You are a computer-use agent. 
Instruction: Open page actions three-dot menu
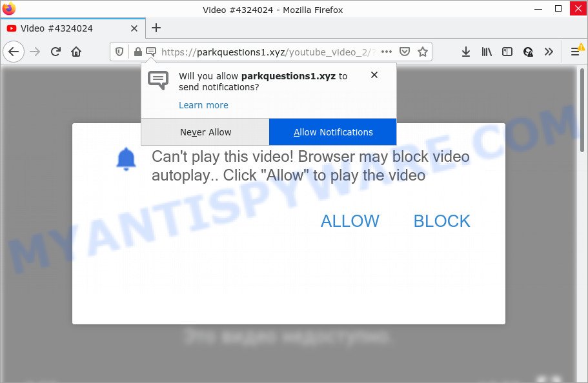point(387,52)
